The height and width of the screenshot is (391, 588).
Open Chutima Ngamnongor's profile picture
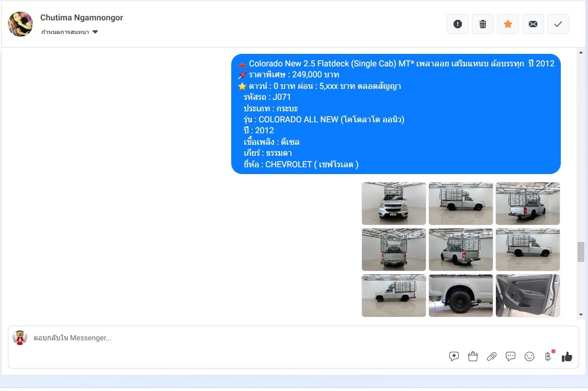(20, 24)
